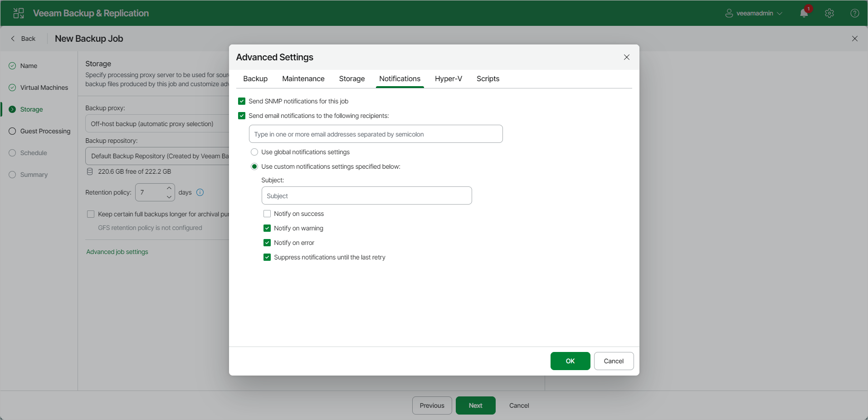The height and width of the screenshot is (420, 868).
Task: Open the Backup proxy selection field
Action: click(157, 123)
